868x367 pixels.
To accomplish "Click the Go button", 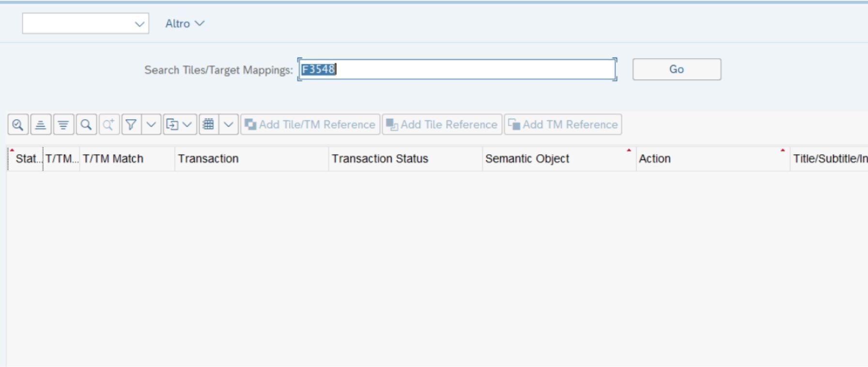I will point(677,69).
